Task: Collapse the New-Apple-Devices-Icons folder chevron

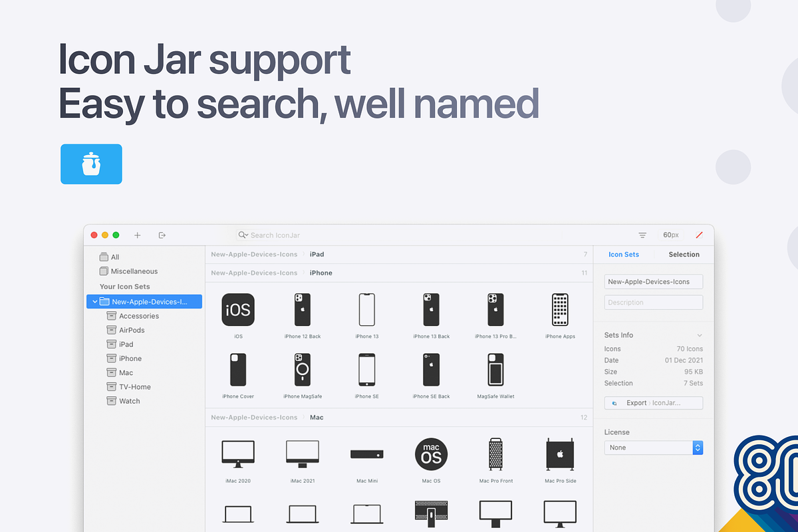Action: pyautogui.click(x=94, y=302)
